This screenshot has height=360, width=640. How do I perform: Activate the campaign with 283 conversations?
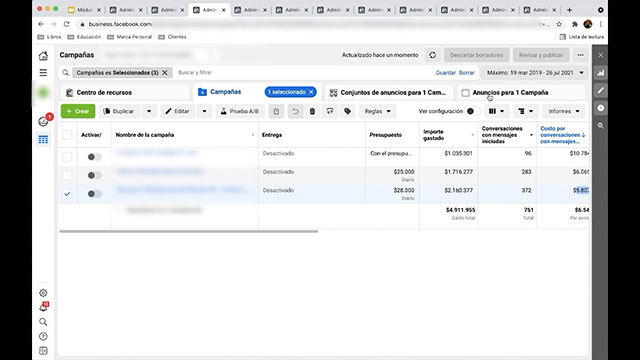point(94,175)
